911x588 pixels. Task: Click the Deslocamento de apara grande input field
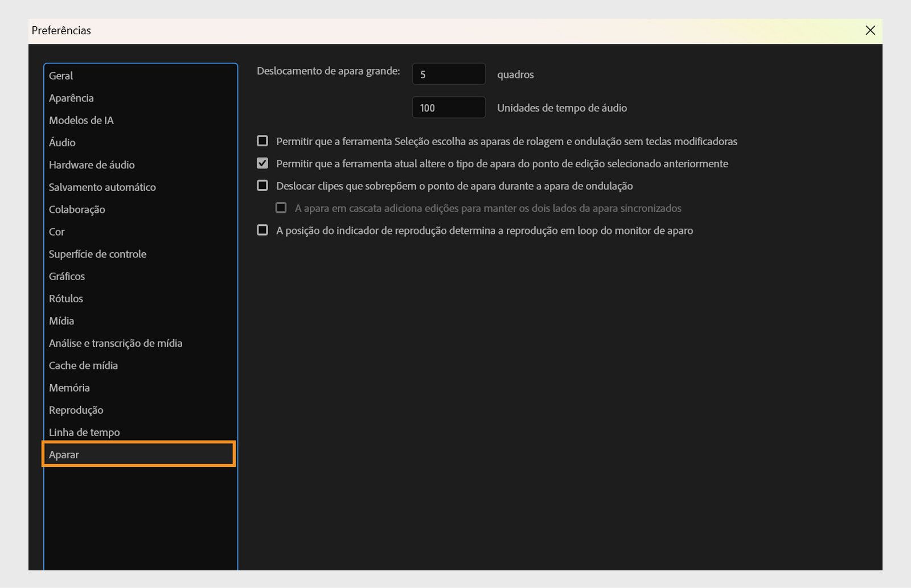(x=448, y=73)
